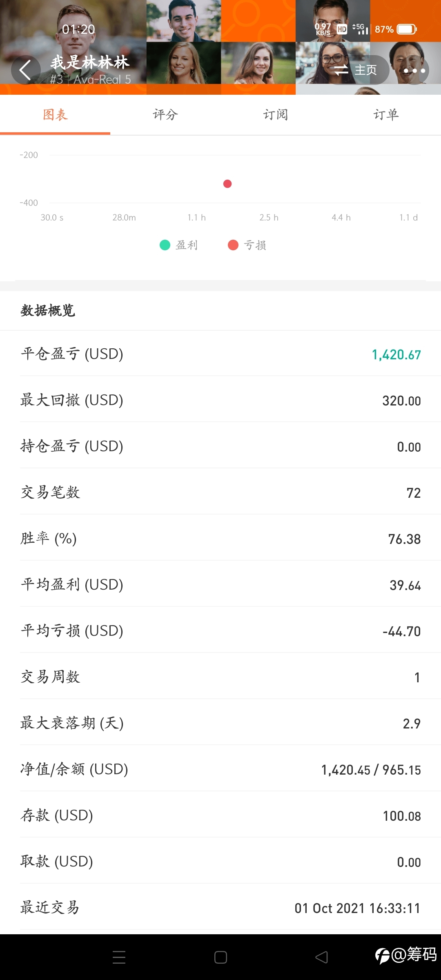This screenshot has height=980, width=441.
Task: Toggle the 亏损 red legend item
Action: [247, 245]
